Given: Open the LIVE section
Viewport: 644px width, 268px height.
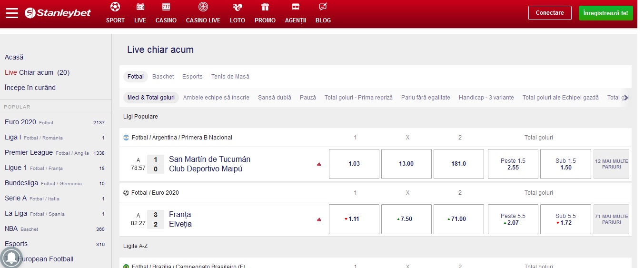Looking at the screenshot, I should pyautogui.click(x=140, y=13).
